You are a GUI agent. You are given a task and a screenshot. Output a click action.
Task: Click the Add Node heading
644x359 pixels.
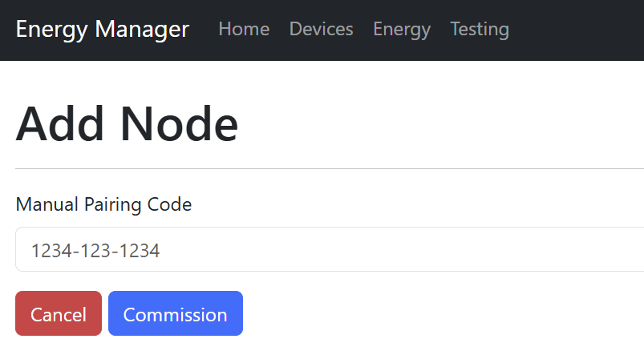pos(127,124)
